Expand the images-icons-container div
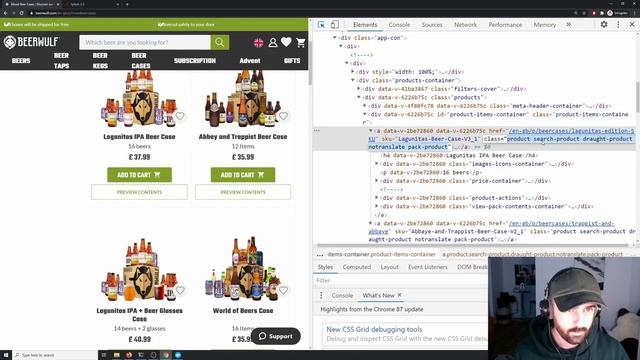The image size is (640, 360). coord(377,164)
